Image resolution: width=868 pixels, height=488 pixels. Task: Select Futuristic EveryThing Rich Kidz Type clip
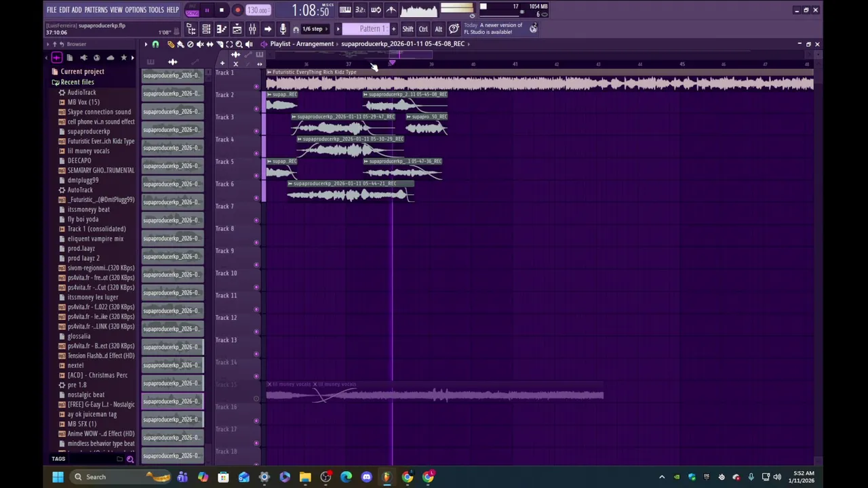[x=539, y=80]
